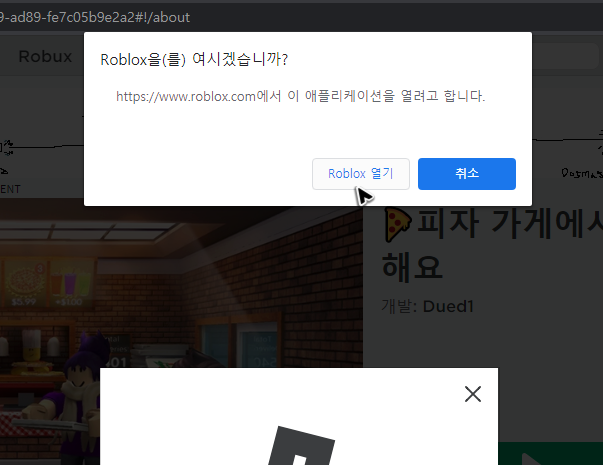Image resolution: width=603 pixels, height=465 pixels.
Task: Close the Roblox launch popup with the X
Action: tap(473, 394)
